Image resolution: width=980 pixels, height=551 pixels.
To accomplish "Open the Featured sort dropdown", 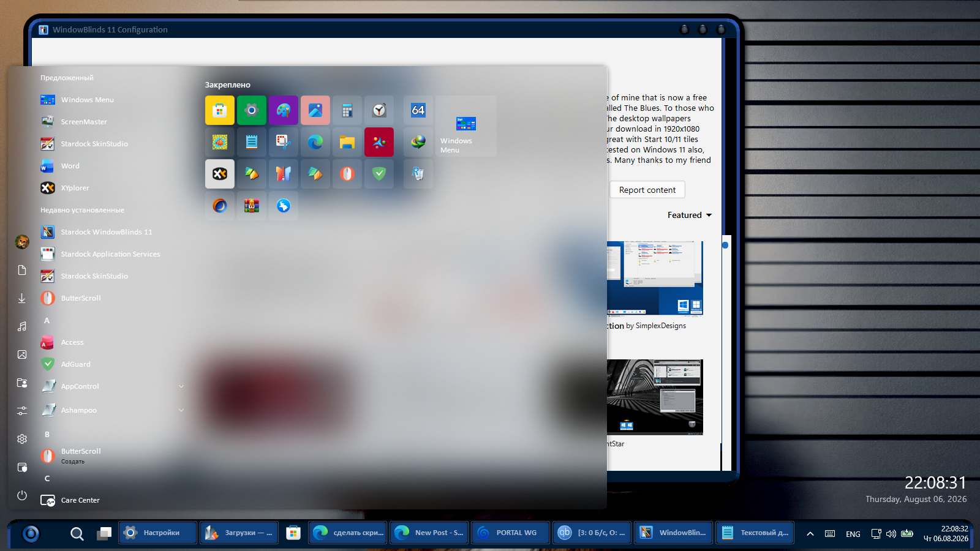I will pos(690,215).
